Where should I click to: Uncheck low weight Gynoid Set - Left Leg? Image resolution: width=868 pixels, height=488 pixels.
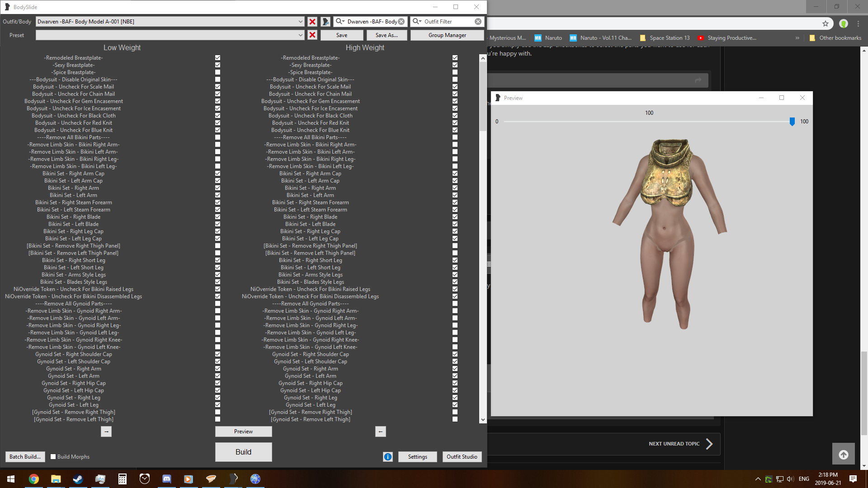point(217,405)
